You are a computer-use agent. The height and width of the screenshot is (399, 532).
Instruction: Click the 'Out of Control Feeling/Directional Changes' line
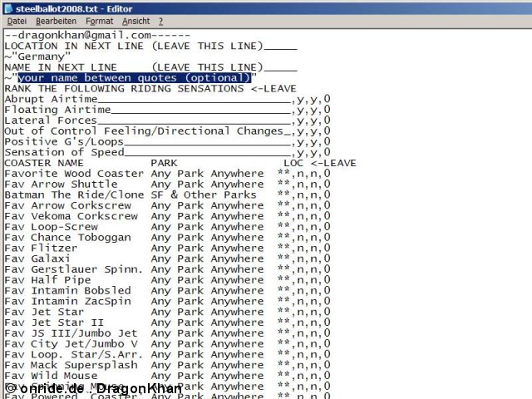[167, 131]
